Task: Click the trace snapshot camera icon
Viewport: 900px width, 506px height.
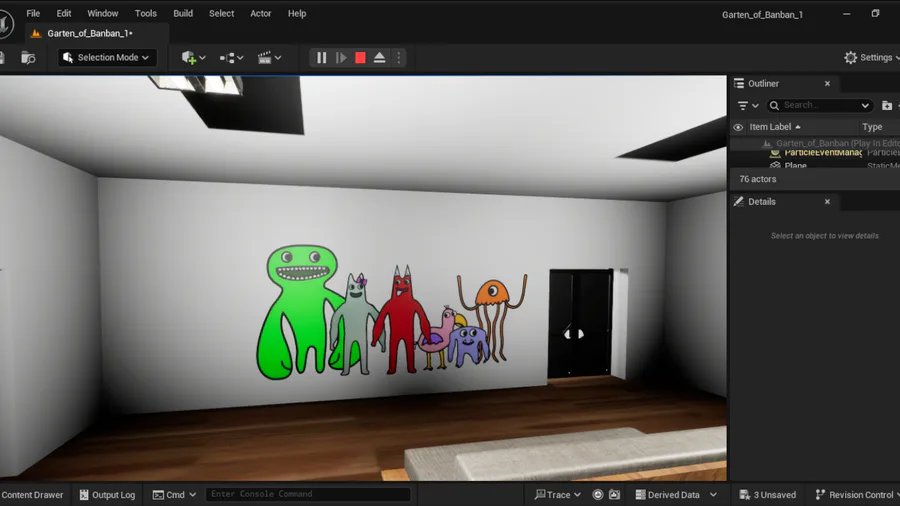Action: tap(614, 495)
